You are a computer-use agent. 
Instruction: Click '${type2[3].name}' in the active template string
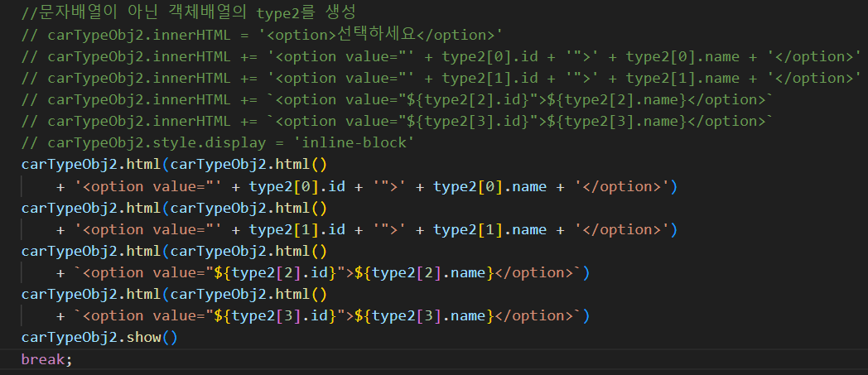coord(423,316)
